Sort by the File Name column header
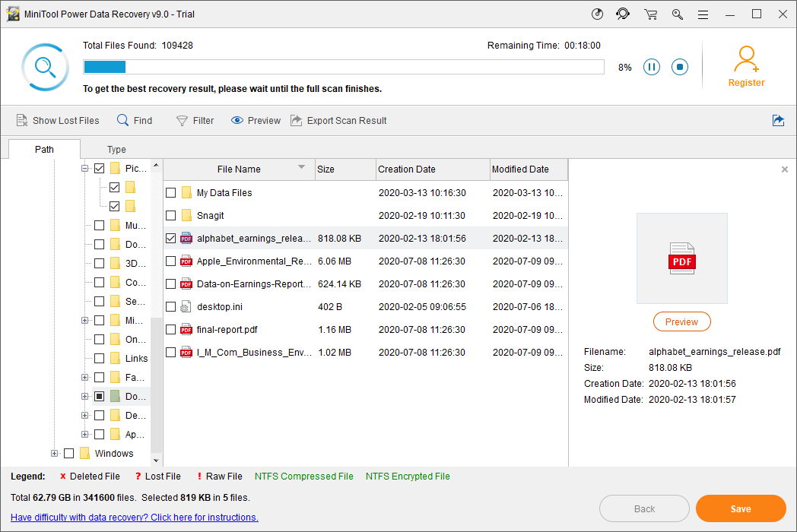797x532 pixels. (x=239, y=169)
